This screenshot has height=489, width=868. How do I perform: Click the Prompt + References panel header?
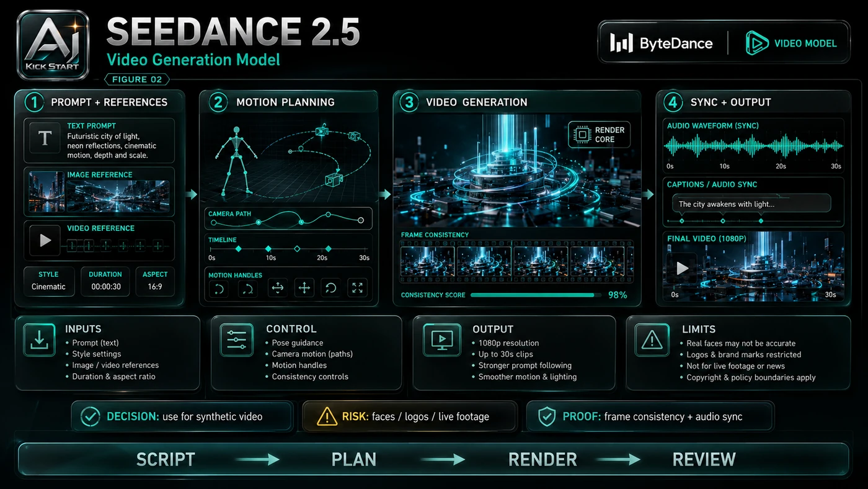click(x=99, y=102)
